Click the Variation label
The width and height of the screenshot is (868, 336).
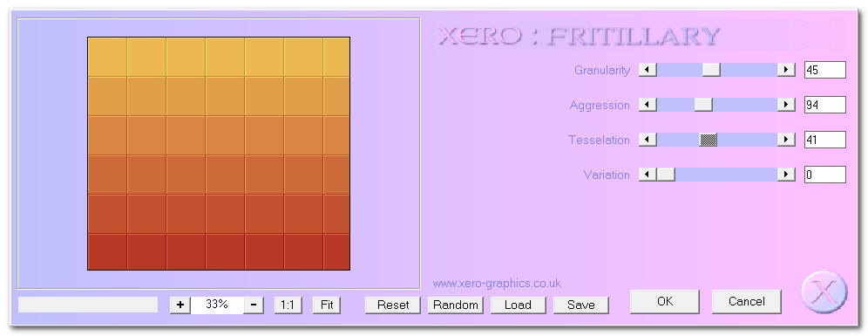(607, 175)
